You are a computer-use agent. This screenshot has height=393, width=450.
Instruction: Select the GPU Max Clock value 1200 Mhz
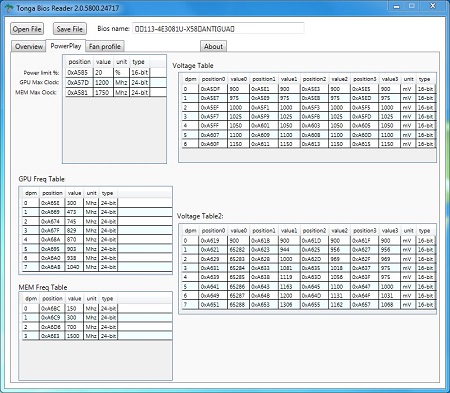[103, 83]
